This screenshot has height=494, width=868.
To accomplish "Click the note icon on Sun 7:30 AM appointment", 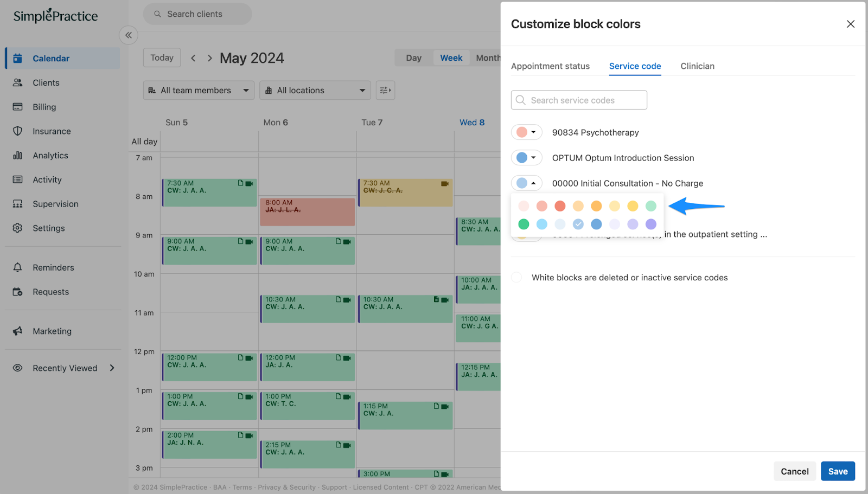I will 240,183.
